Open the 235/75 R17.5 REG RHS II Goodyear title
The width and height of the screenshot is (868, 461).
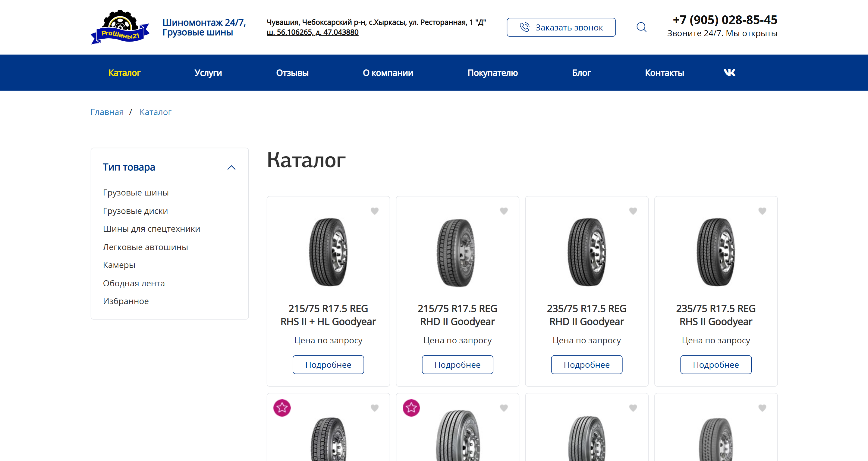716,315
